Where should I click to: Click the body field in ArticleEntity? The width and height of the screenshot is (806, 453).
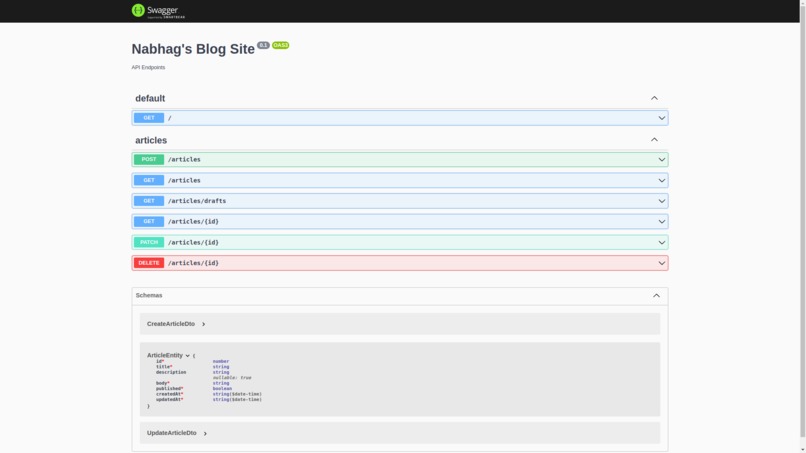tap(162, 383)
